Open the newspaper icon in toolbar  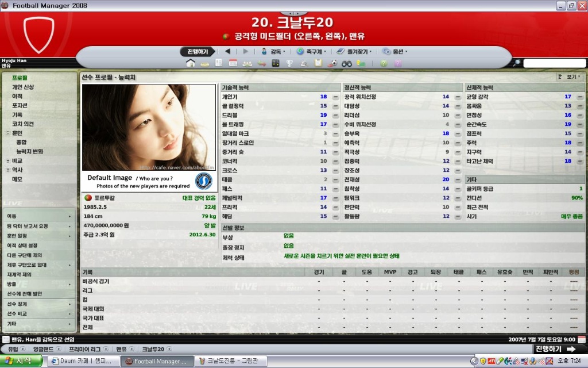[x=219, y=63]
